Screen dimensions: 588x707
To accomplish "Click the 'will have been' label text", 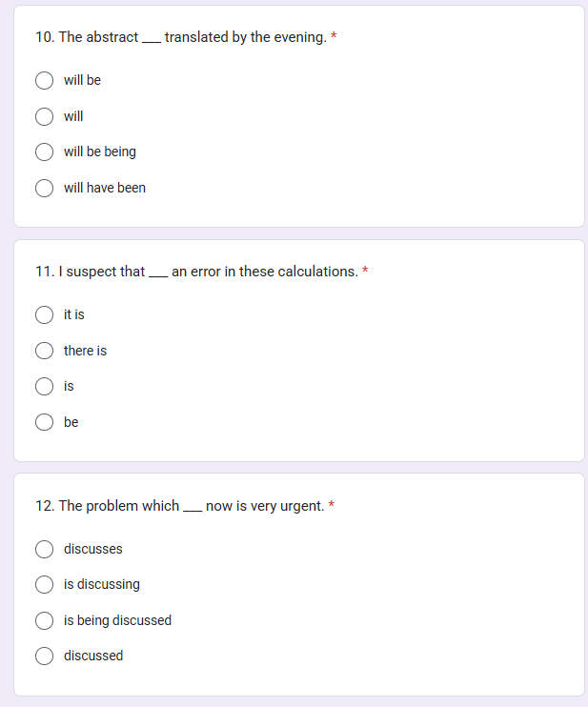I will [105, 188].
